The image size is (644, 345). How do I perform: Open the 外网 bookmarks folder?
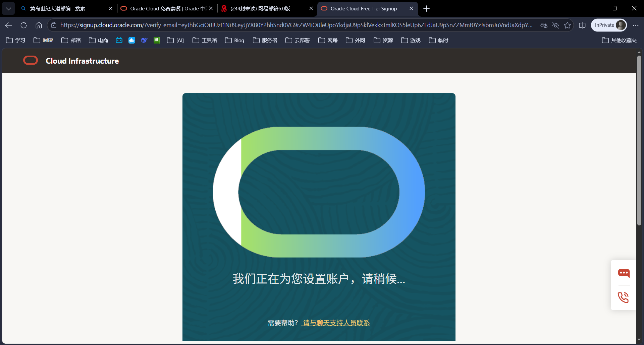point(356,40)
